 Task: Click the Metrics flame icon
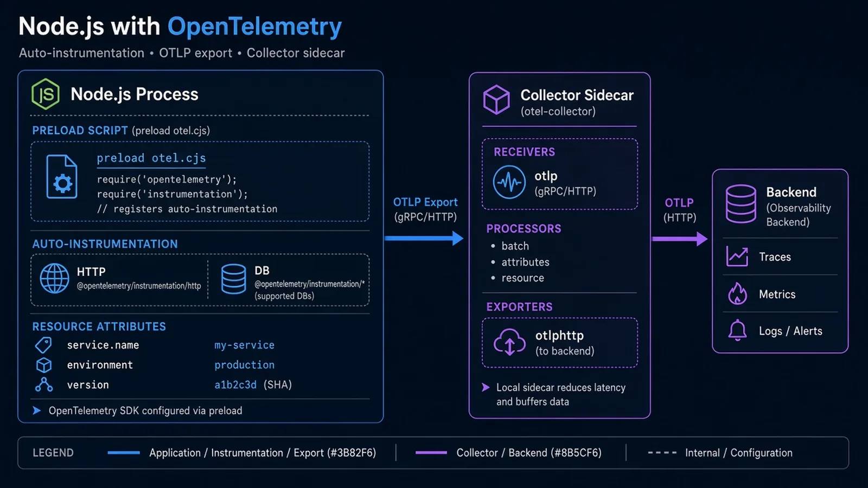tap(737, 294)
